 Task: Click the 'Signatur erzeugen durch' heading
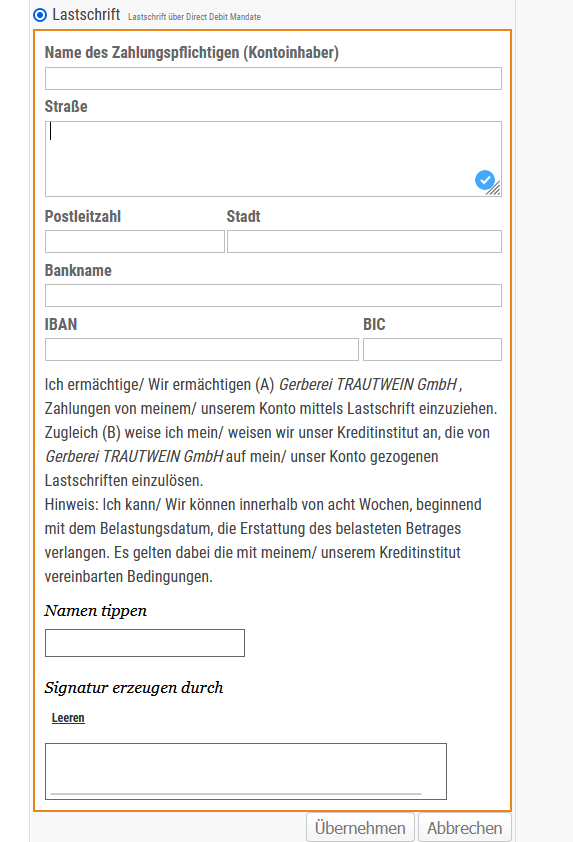pos(134,687)
